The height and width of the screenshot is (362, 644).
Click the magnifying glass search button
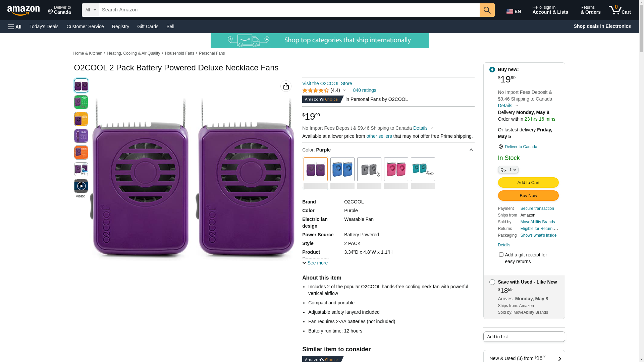[487, 10]
